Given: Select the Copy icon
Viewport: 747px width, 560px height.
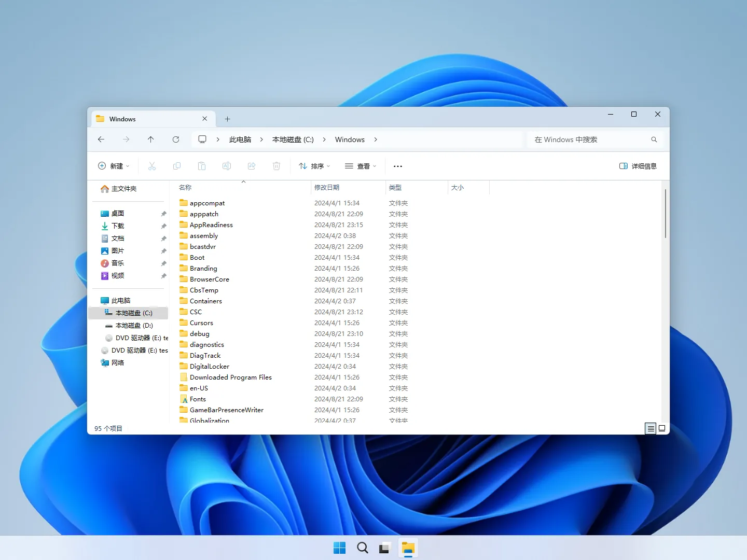Looking at the screenshot, I should [x=177, y=166].
